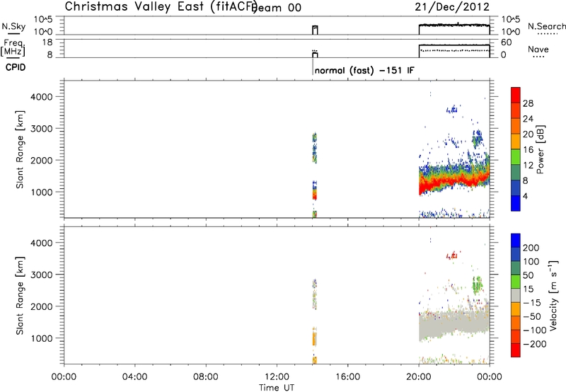Click the gray segment of velocity colorbar
This screenshot has height=392, width=566.
516,295
